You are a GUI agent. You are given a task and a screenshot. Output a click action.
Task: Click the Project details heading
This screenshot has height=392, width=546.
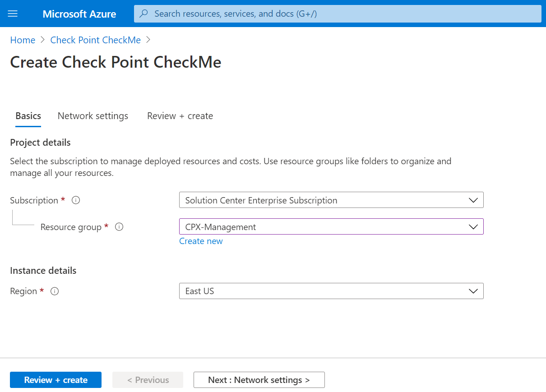[40, 143]
